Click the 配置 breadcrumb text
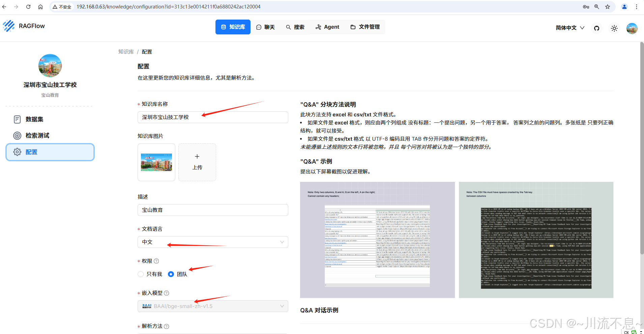 [147, 52]
